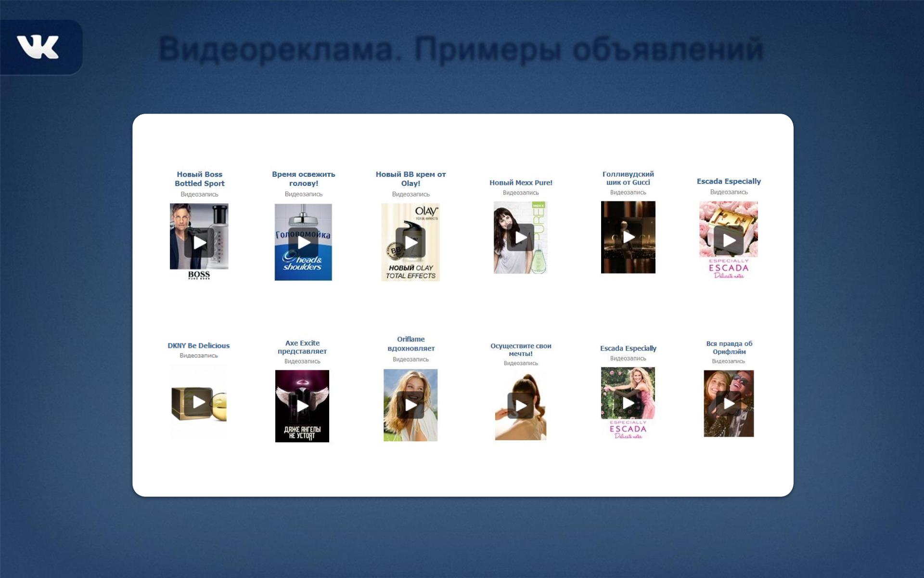Open the Новый Boss Bottled Sport link
This screenshot has width=924, height=578.
199,179
